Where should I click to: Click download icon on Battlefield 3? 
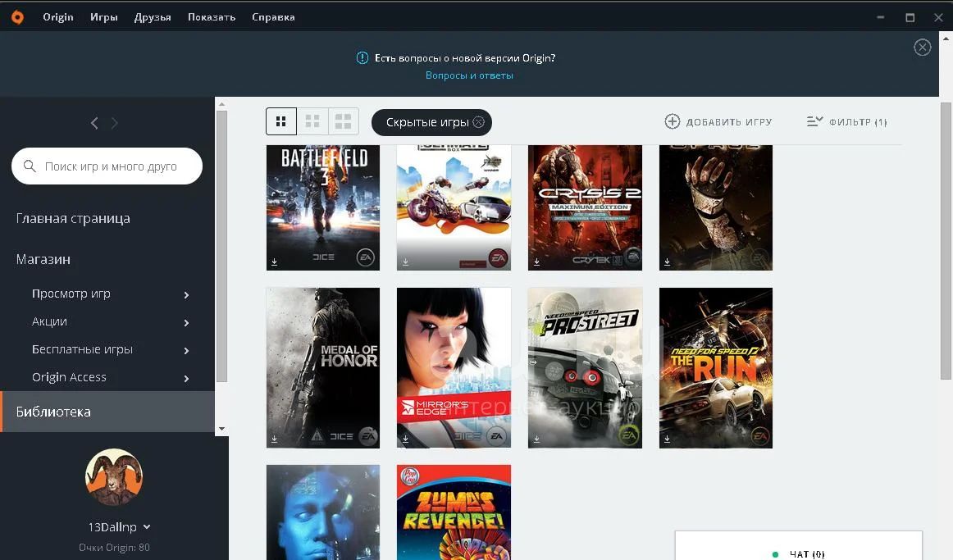[x=274, y=262]
